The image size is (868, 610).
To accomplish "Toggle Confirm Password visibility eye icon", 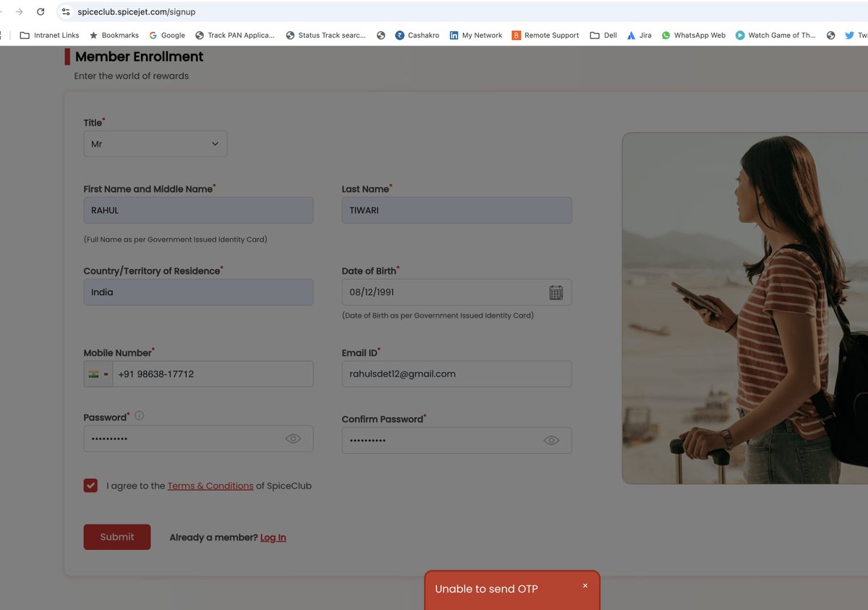I will 551,441.
